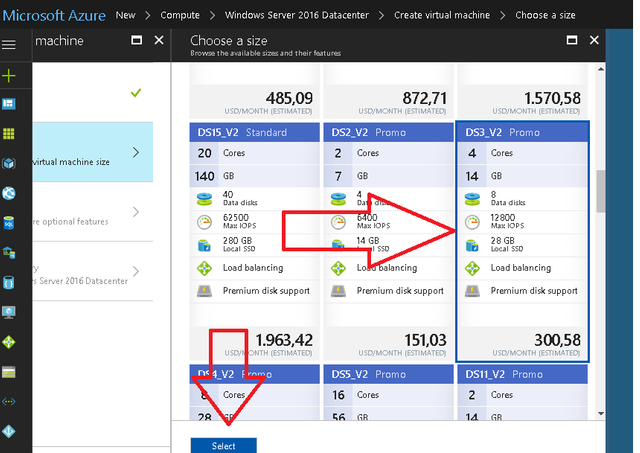
Task: Click Load balancing icon in DS15_V2 card
Action: coord(204,269)
